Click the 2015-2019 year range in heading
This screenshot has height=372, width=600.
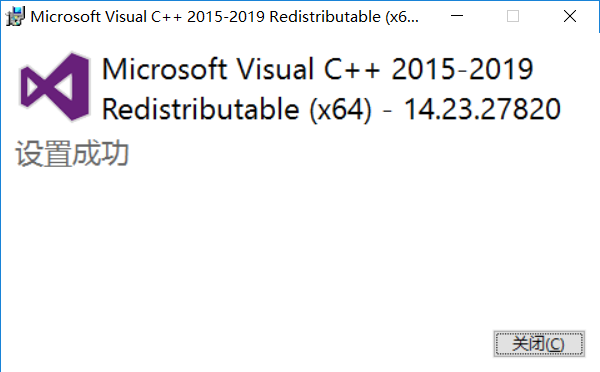point(462,69)
